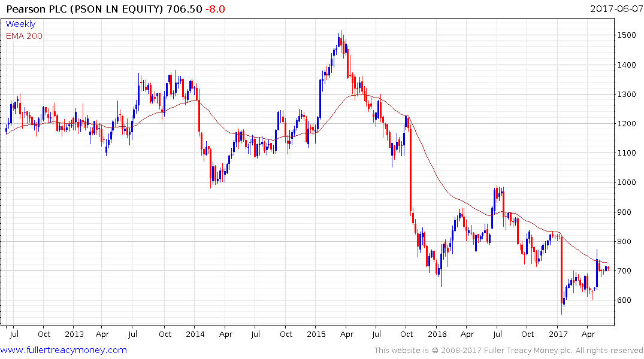This screenshot has height=359, width=644.
Task: Click the 1100 price axis label
Action: coord(627,153)
